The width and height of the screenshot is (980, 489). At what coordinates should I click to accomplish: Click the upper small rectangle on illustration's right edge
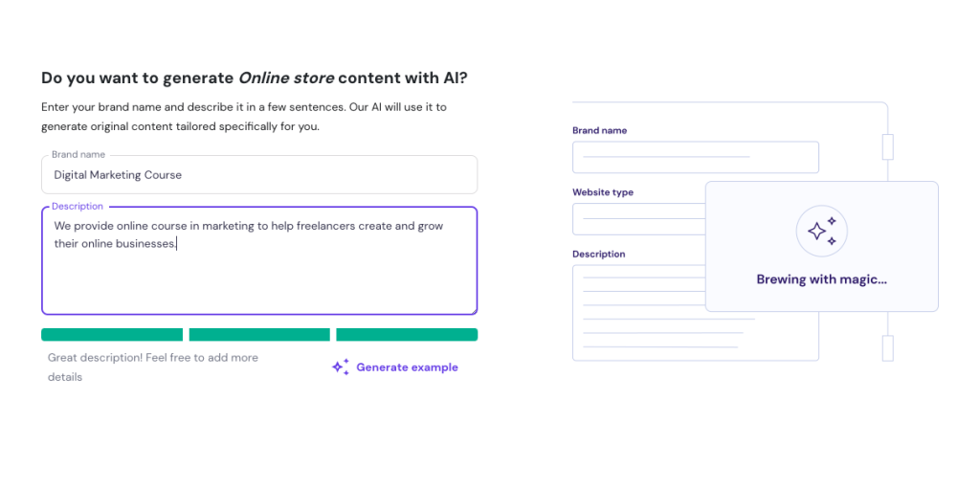point(887,146)
